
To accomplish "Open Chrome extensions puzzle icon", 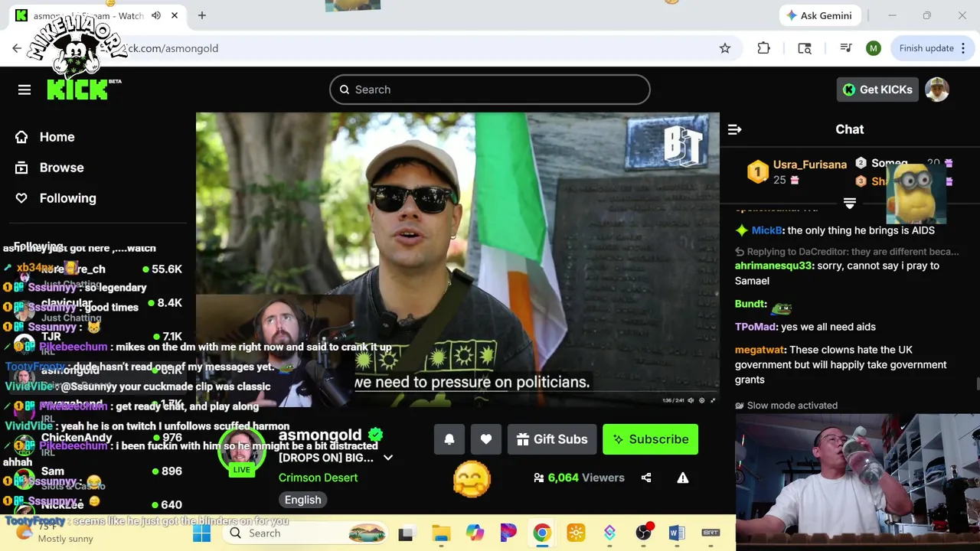I will pos(763,48).
